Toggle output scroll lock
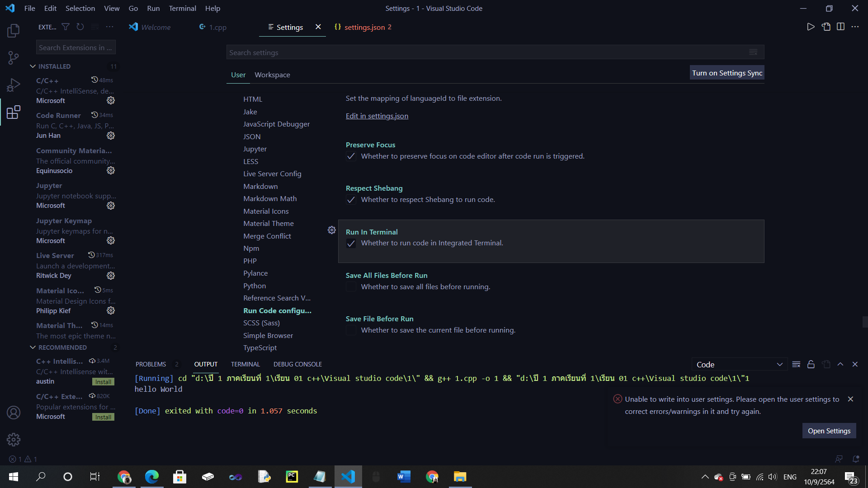The height and width of the screenshot is (488, 868). (x=811, y=365)
